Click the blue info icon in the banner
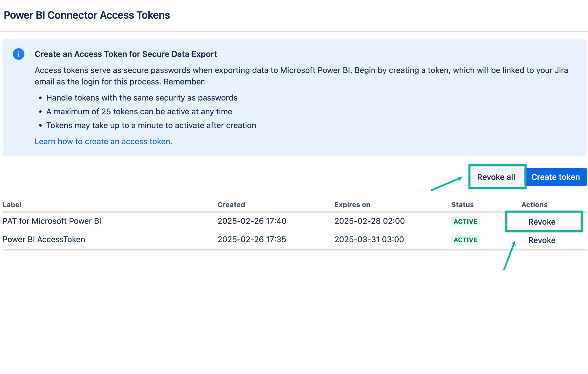588x374 pixels. coord(18,54)
